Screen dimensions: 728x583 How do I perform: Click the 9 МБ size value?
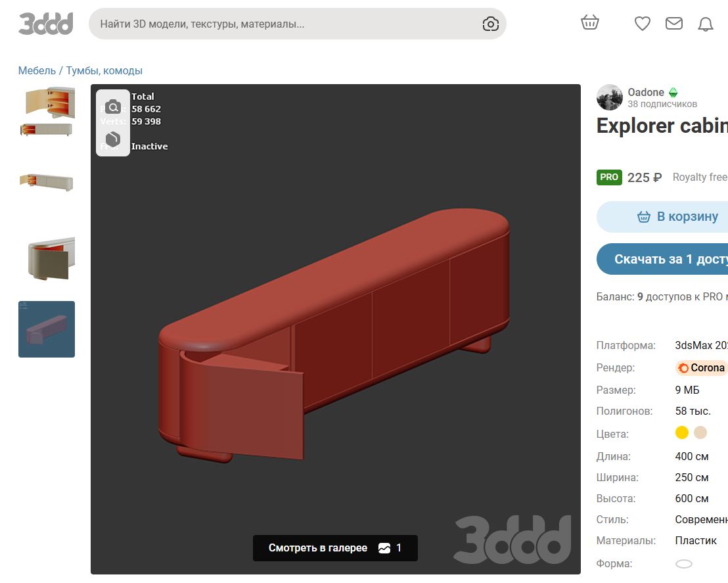point(687,390)
